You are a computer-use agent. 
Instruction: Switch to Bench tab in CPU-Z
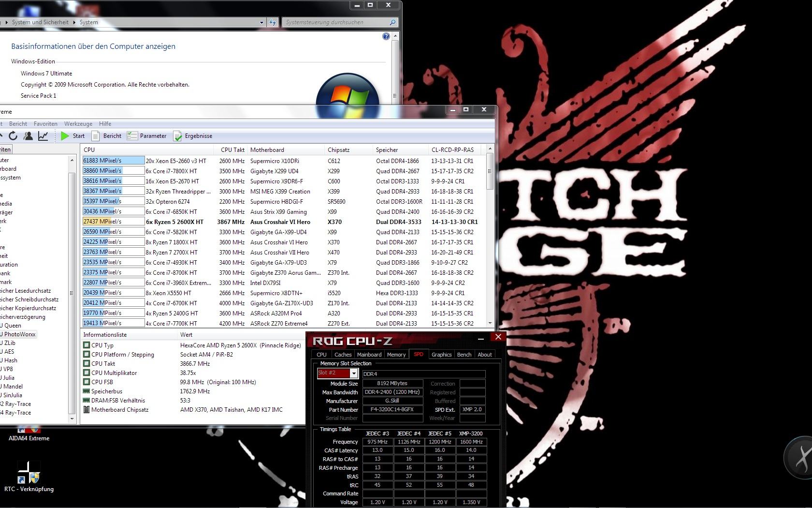[464, 355]
